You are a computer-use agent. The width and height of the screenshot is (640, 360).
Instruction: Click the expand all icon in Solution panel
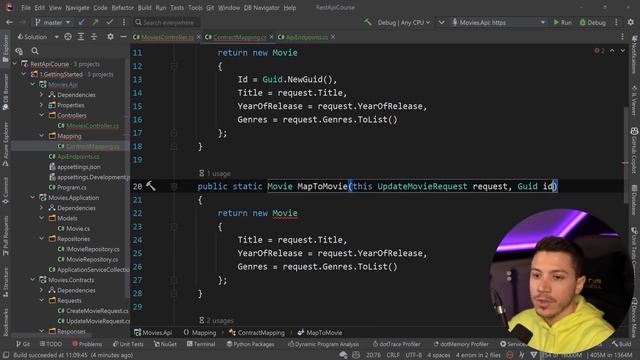point(81,37)
